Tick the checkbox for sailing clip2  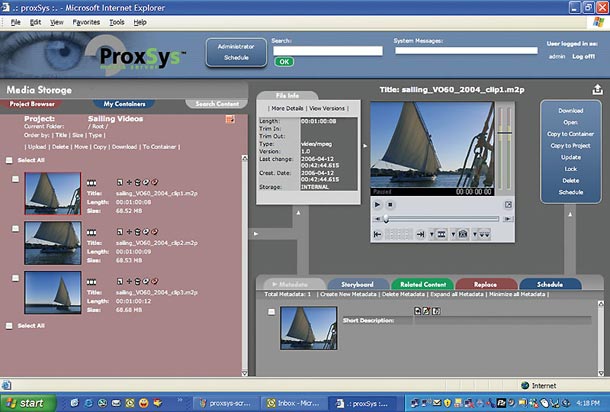click(15, 228)
